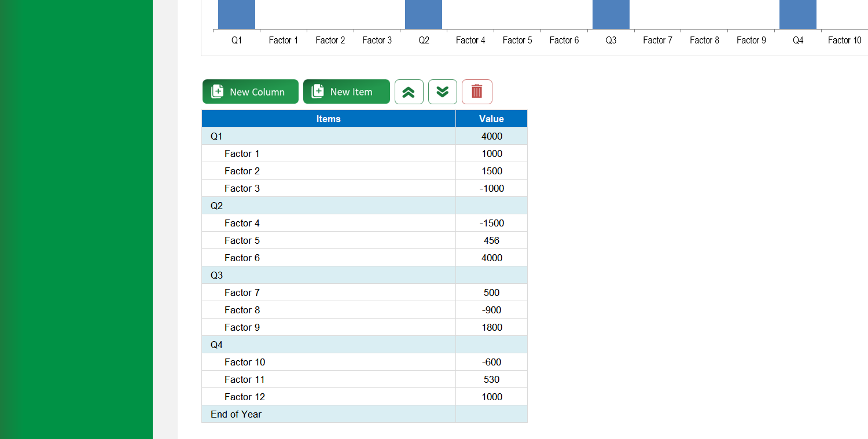Edit the -1000 value for Factor 3

point(491,188)
